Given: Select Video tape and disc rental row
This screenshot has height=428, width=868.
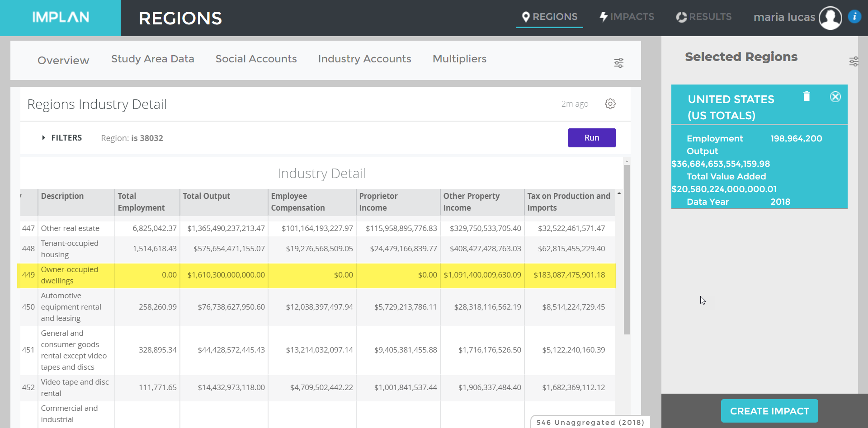Looking at the screenshot, I should 318,388.
